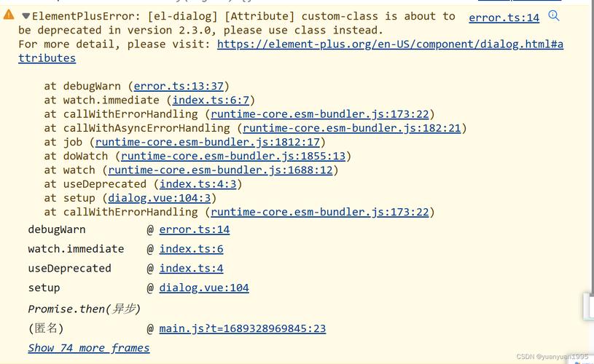Click index.ts:4 in the useDeprecated row
Screen dimensions: 594x364
(x=191, y=269)
